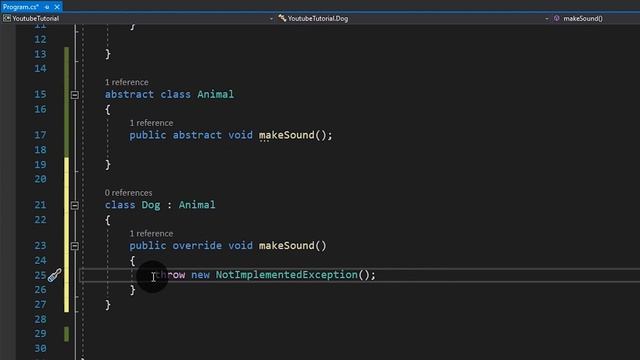Click 'Animal' in the abstract class declaration
This screenshot has width=640, height=360.
(x=216, y=94)
